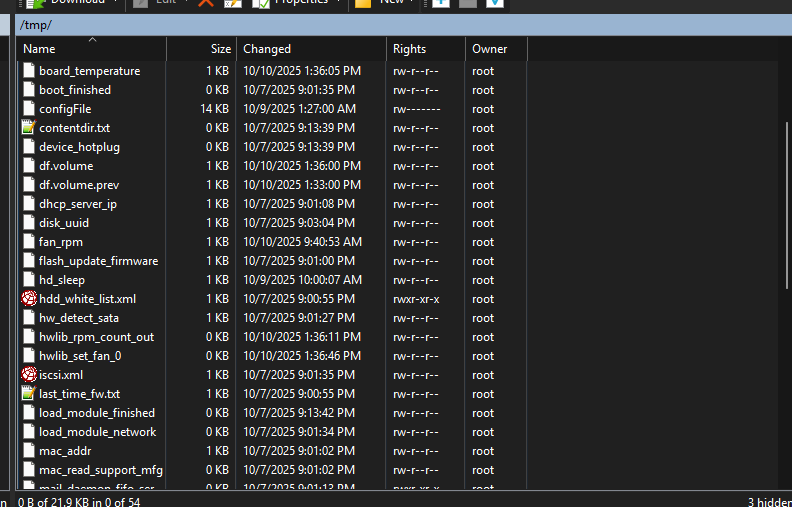
Task: Click the root owner of disk_uuid
Action: (483, 223)
